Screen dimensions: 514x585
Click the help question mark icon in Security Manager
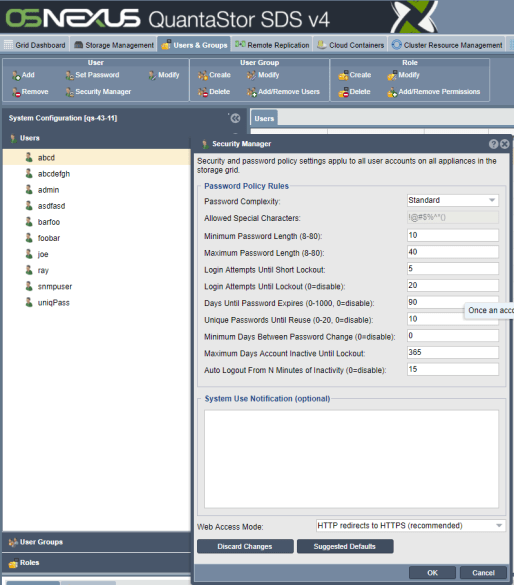(493, 144)
